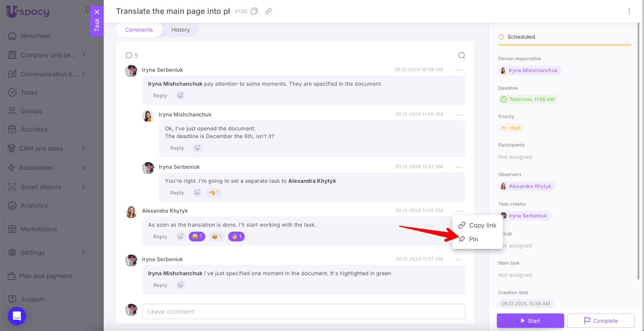Toggle the OK hand reaction on Alexandra's comment
The height and width of the screenshot is (331, 644).
point(236,237)
